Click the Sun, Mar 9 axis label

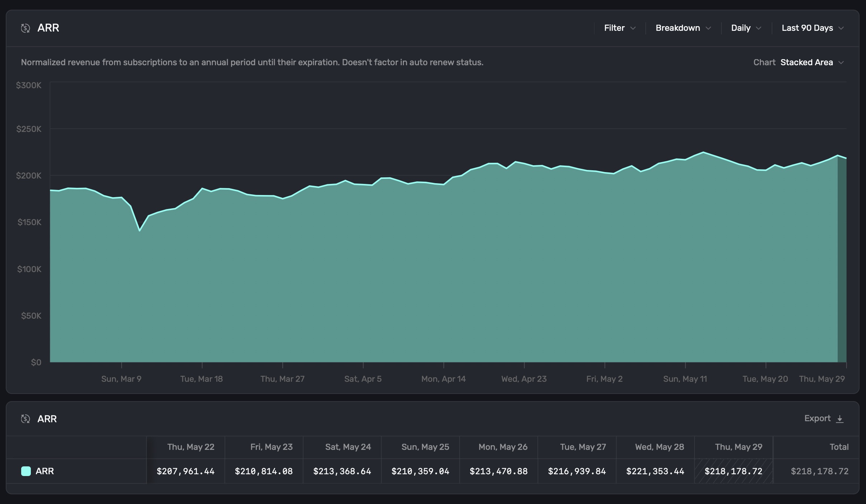[121, 379]
